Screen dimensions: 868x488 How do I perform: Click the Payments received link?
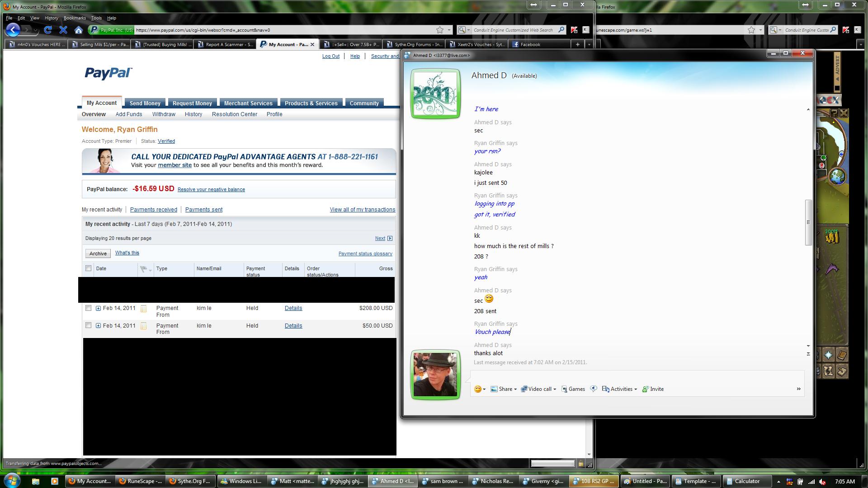154,210
